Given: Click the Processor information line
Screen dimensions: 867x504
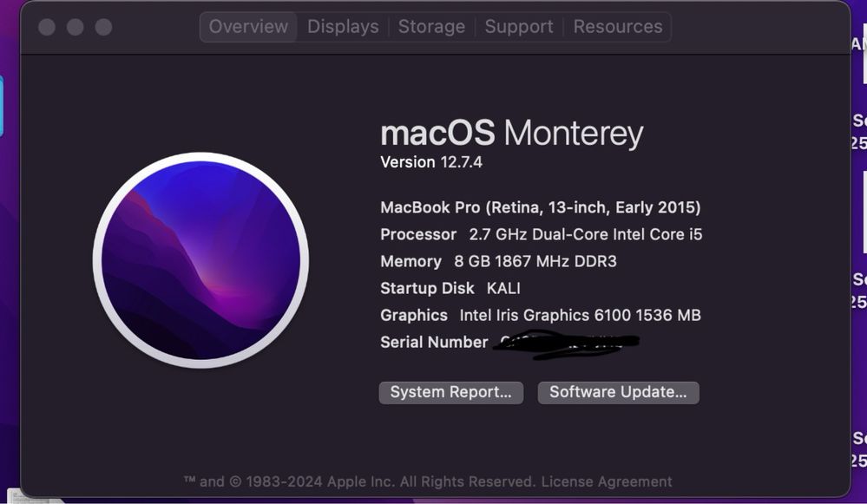Looking at the screenshot, I should pyautogui.click(x=541, y=234).
